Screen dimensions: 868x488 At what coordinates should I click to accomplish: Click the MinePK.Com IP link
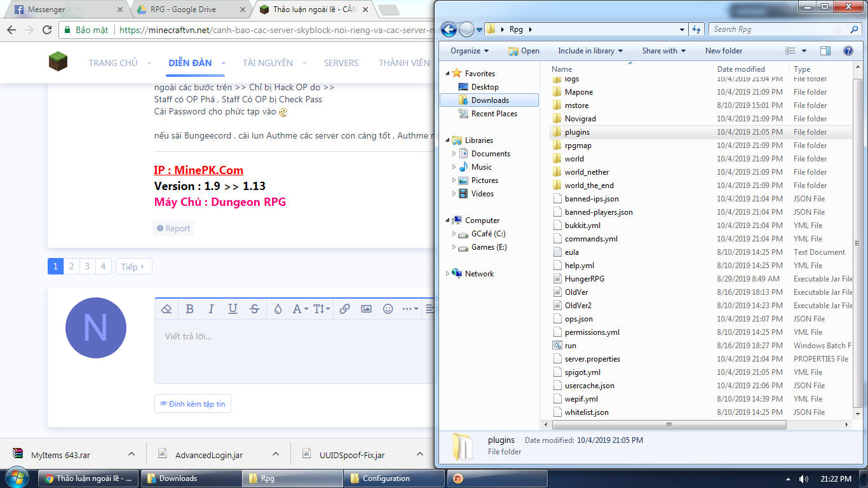(198, 170)
